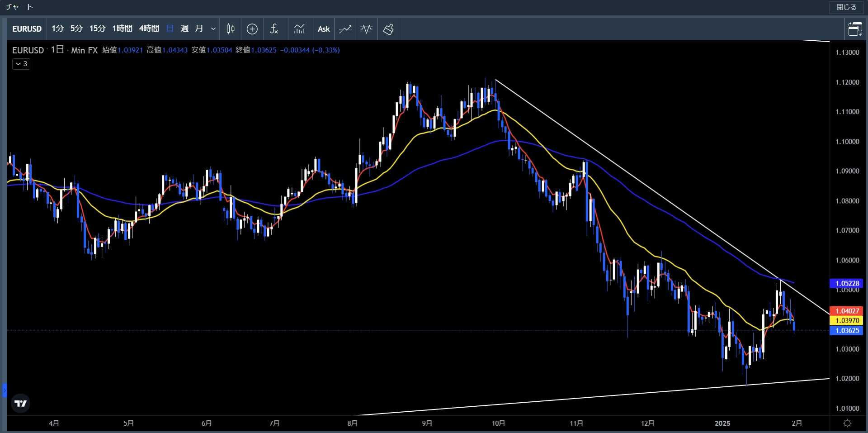Viewport: 868px width, 433px height.
Task: Open the chart templates icon with bars
Action: click(x=299, y=29)
